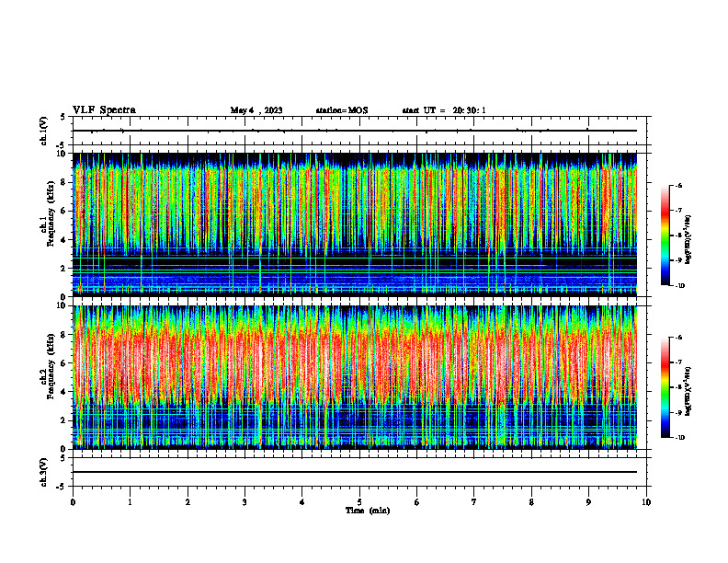
Task: Select the date text "May 4, 2023"
Action: coord(256,110)
